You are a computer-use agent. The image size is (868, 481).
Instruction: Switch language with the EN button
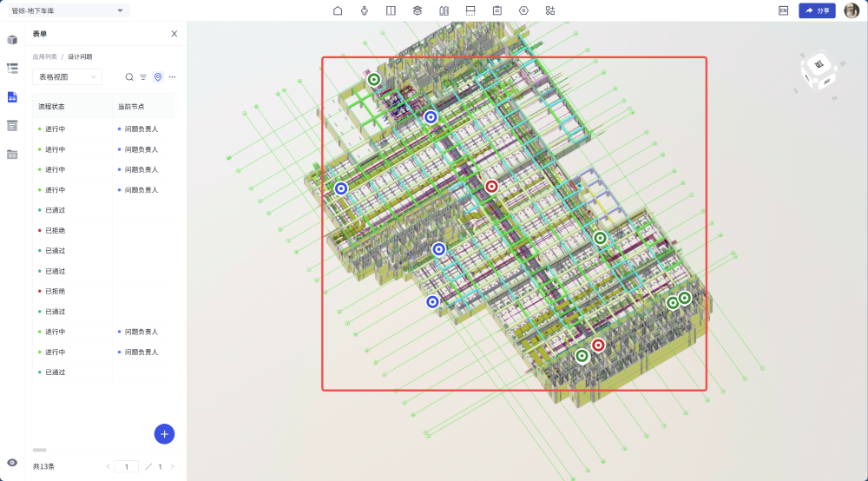point(783,10)
